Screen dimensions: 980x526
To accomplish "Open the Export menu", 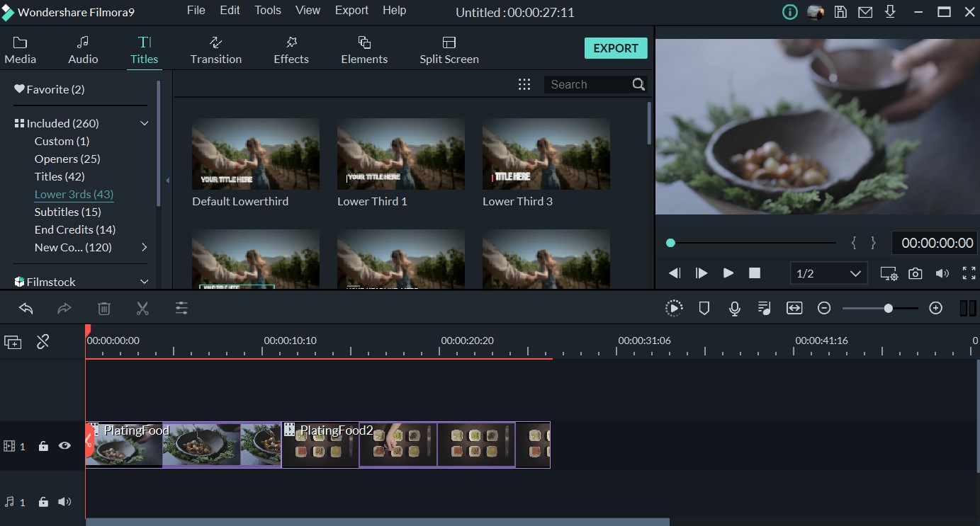I will [x=351, y=10].
